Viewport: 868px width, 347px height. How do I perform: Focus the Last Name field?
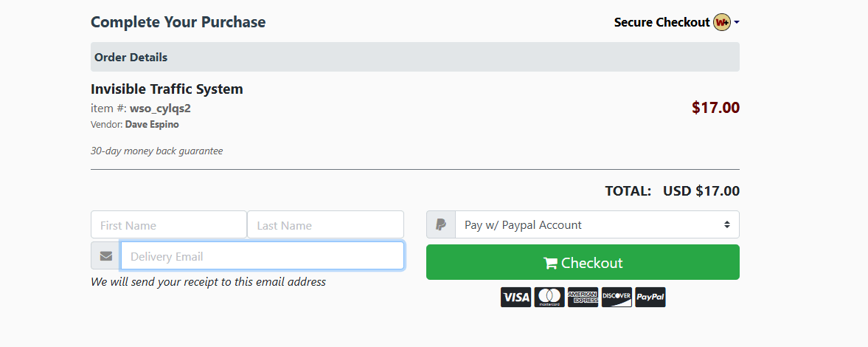pyautogui.click(x=325, y=225)
